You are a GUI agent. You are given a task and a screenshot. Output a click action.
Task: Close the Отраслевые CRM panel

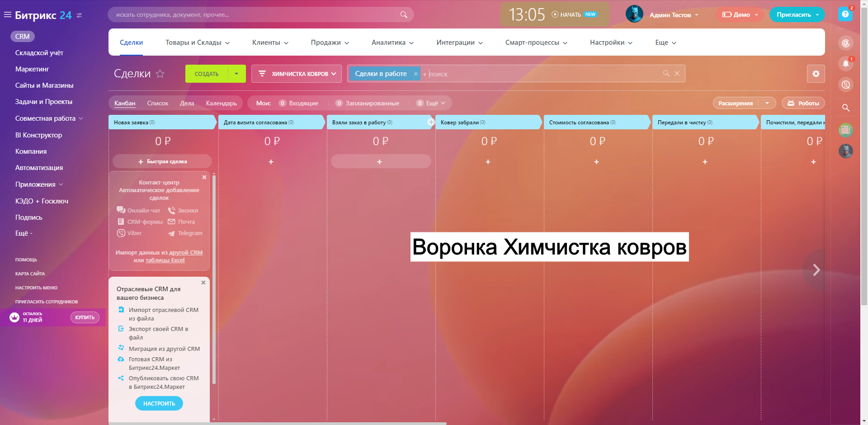tap(203, 283)
